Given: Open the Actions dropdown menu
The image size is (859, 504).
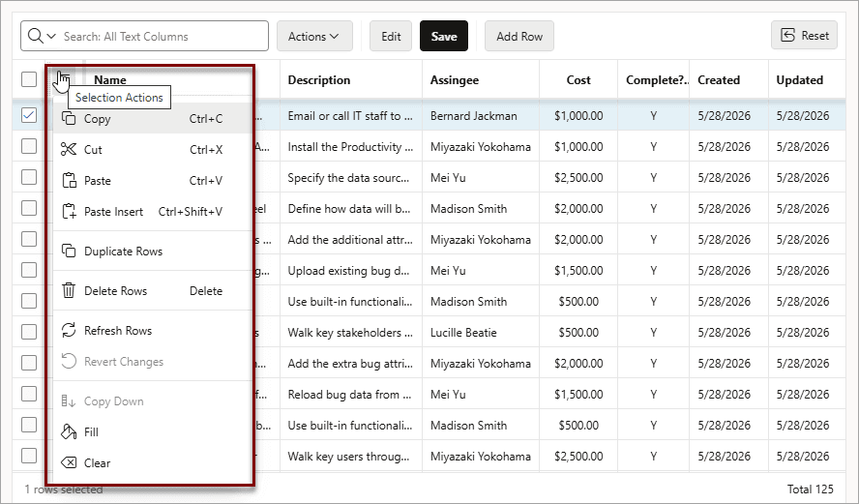Looking at the screenshot, I should point(314,36).
